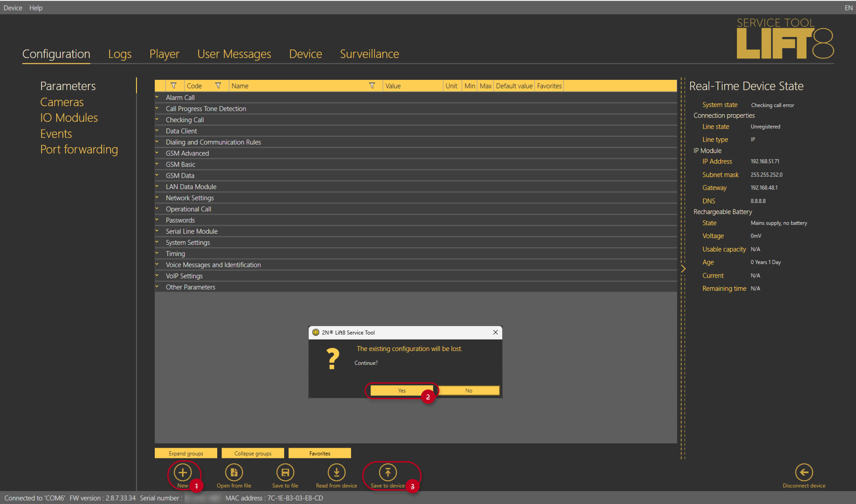856x504 pixels.
Task: Open the Surveillance tab
Action: tap(370, 54)
